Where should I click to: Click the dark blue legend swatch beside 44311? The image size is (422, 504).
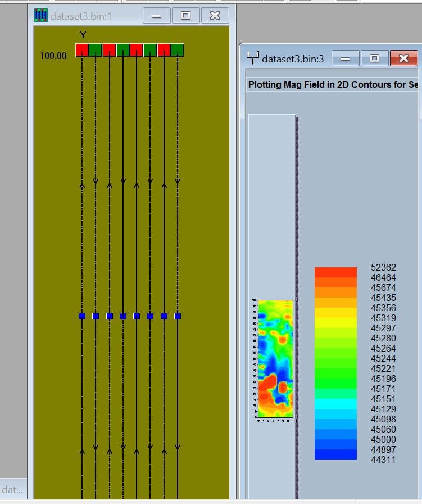pyautogui.click(x=335, y=454)
